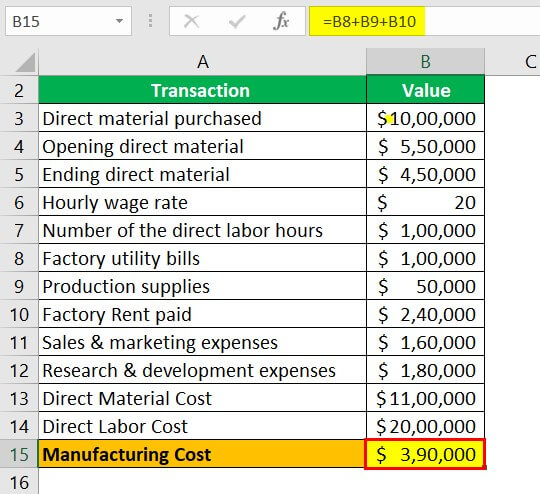540x494 pixels.
Task: Select row 15 header
Action: pos(19,454)
